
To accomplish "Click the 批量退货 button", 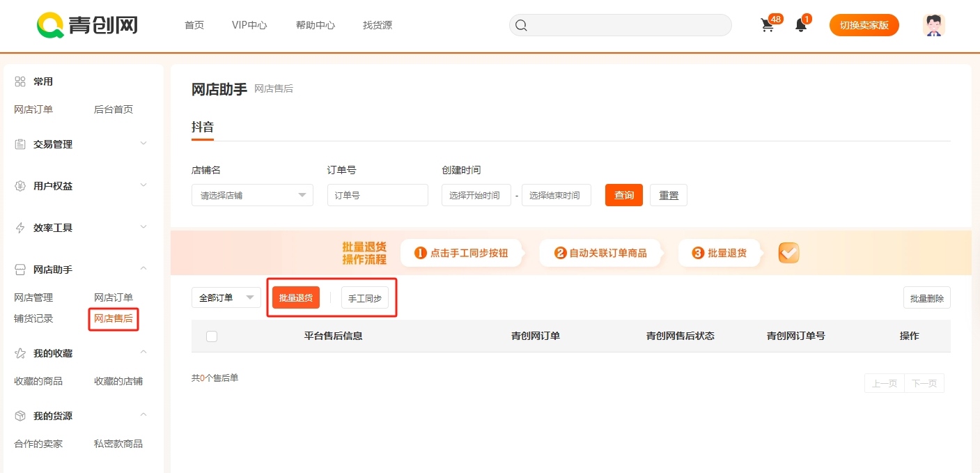I will coord(296,297).
